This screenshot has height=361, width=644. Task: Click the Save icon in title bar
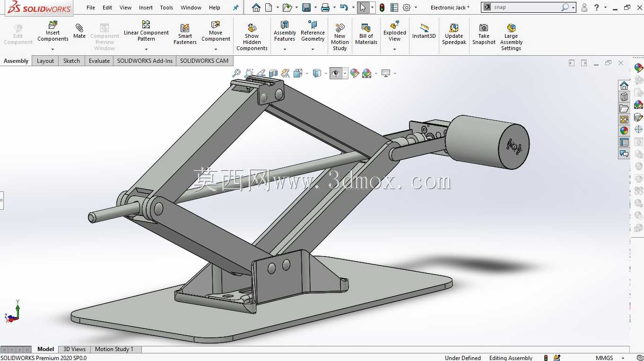coord(306,8)
